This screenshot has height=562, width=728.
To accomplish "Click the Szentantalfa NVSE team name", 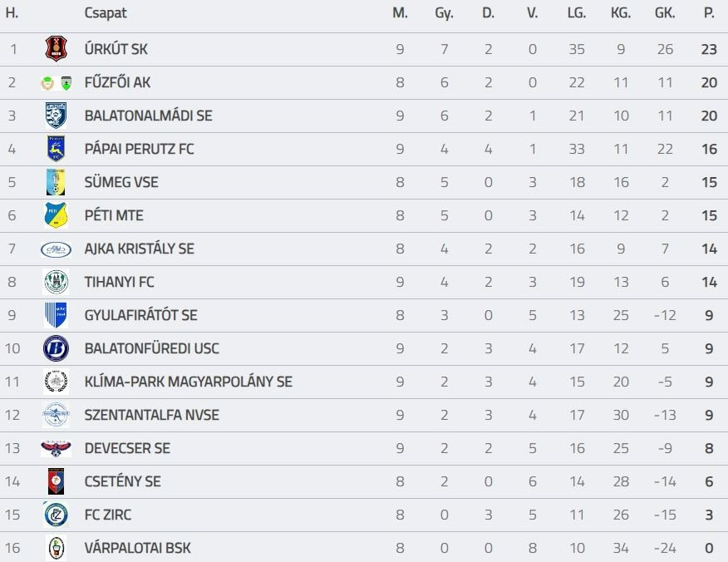I will 151,415.
